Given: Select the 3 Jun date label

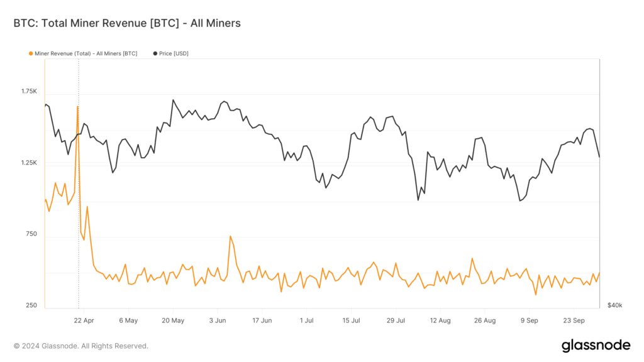Looking at the screenshot, I should point(217,321).
